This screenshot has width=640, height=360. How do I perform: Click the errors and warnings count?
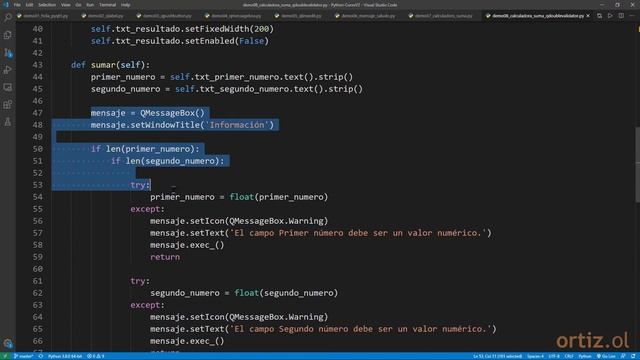click(96, 356)
